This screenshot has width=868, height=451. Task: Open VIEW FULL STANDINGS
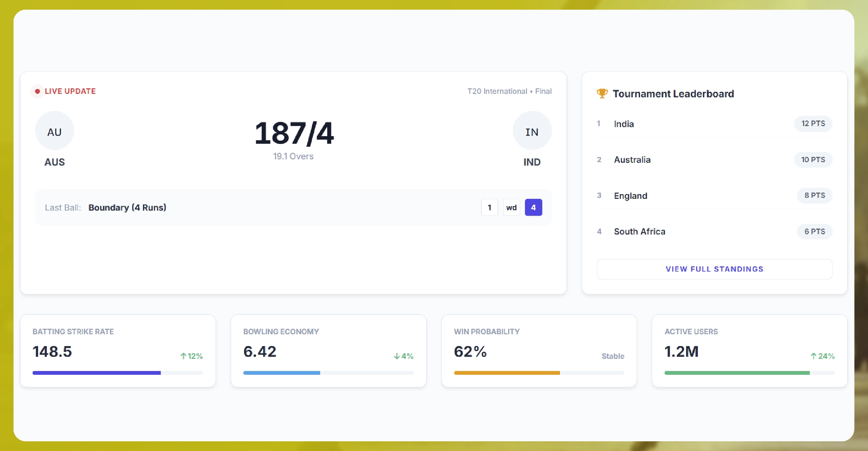click(x=714, y=269)
